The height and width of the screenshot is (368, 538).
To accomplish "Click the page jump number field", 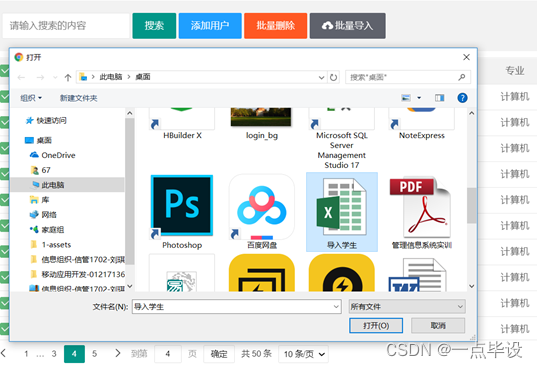I will click(x=168, y=354).
